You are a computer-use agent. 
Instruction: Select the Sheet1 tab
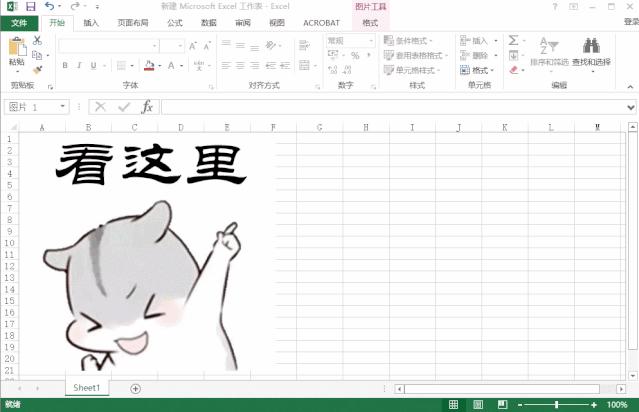pos(87,388)
